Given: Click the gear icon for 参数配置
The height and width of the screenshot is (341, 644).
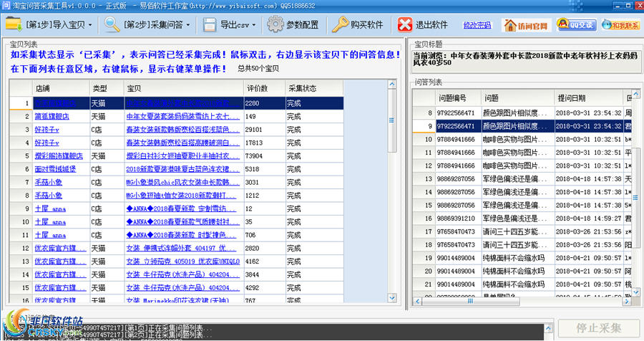Looking at the screenshot, I should point(275,24).
